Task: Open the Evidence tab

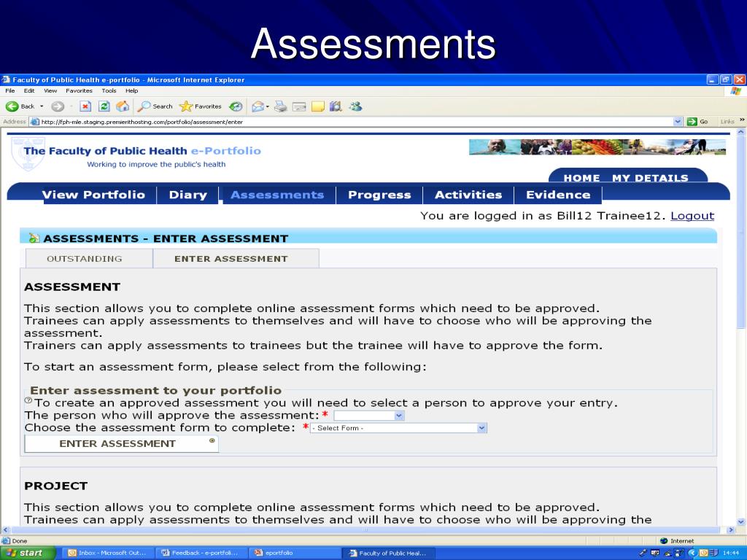Action: (x=558, y=195)
